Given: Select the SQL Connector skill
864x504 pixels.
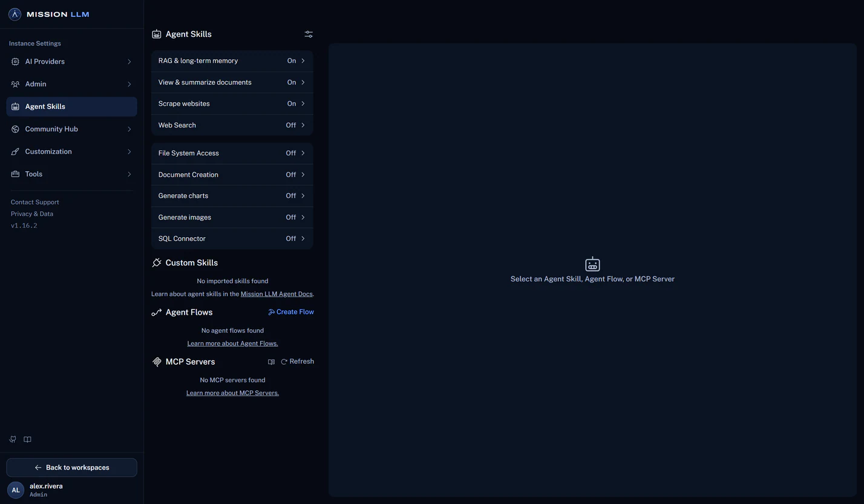Looking at the screenshot, I should 232,238.
